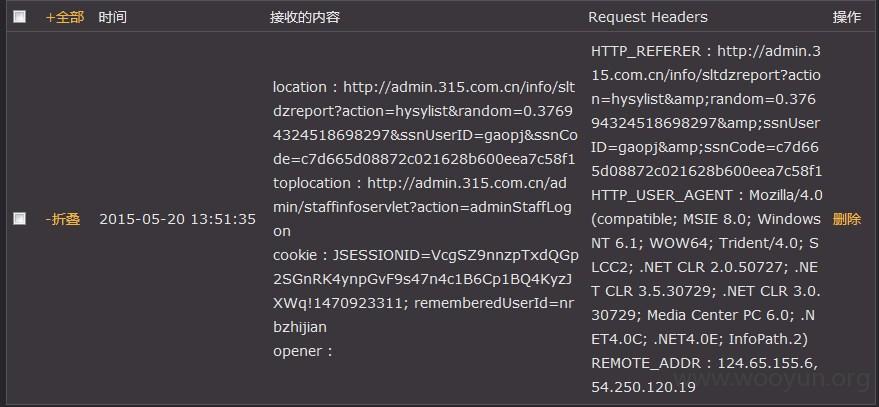879x407 pixels.
Task: Click the REMOTE_ADDR IP address entry
Action: click(x=704, y=374)
